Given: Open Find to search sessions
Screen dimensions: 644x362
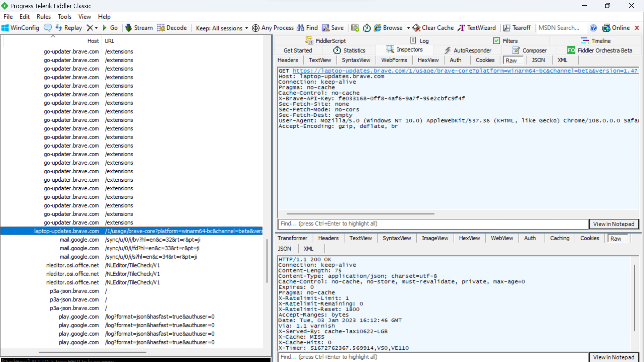Looking at the screenshot, I should point(307,28).
